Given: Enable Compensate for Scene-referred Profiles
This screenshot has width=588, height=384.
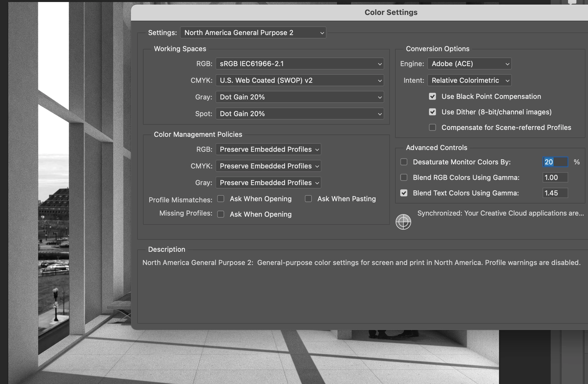Looking at the screenshot, I should point(432,128).
